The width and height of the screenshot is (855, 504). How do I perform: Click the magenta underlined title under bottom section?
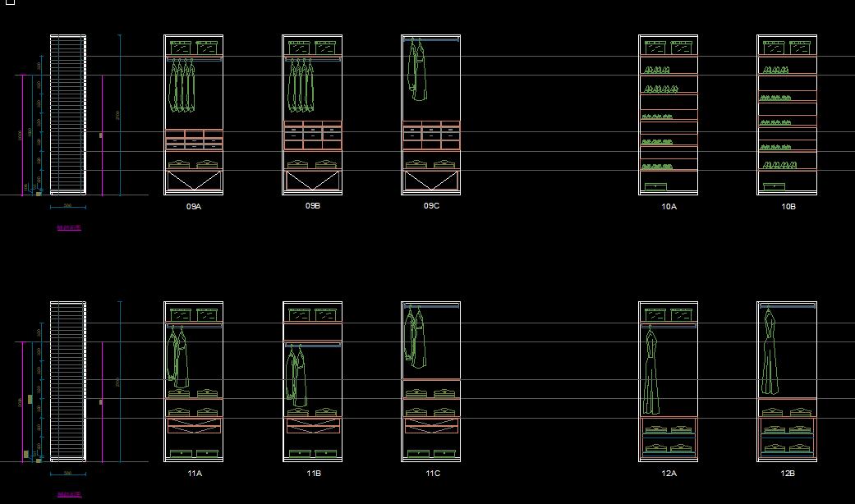(69, 495)
